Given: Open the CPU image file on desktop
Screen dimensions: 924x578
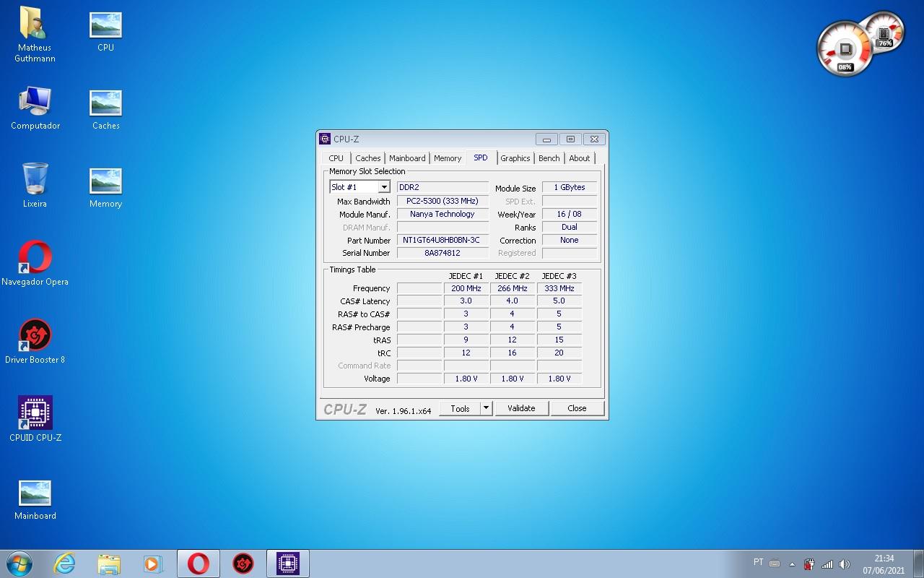Looking at the screenshot, I should 105,32.
